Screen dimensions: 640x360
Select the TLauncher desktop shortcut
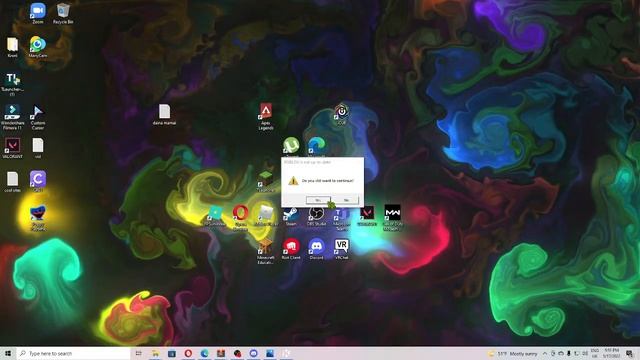(12, 83)
